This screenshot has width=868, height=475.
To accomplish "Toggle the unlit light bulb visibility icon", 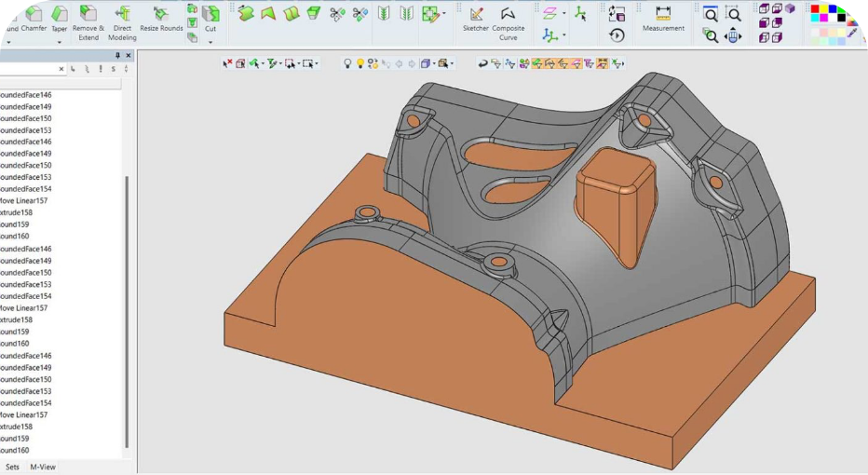I will [x=347, y=63].
